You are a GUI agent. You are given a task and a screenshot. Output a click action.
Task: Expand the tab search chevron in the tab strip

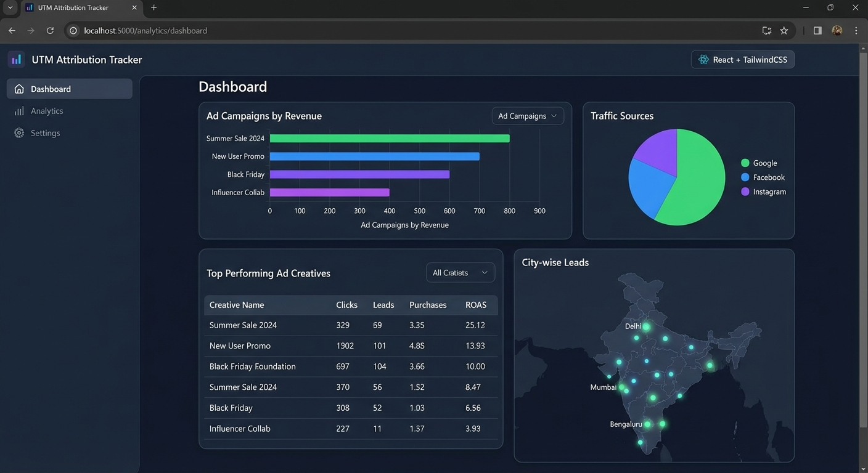(10, 7)
